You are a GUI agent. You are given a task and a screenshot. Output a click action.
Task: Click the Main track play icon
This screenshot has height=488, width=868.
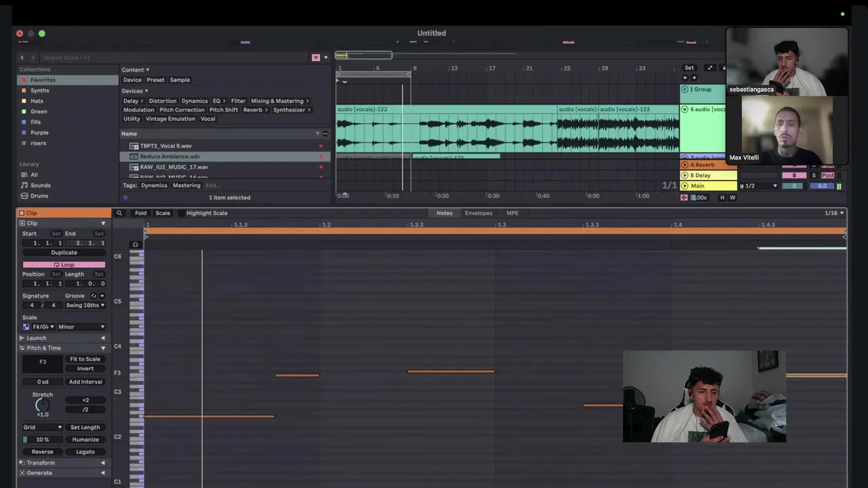(684, 186)
